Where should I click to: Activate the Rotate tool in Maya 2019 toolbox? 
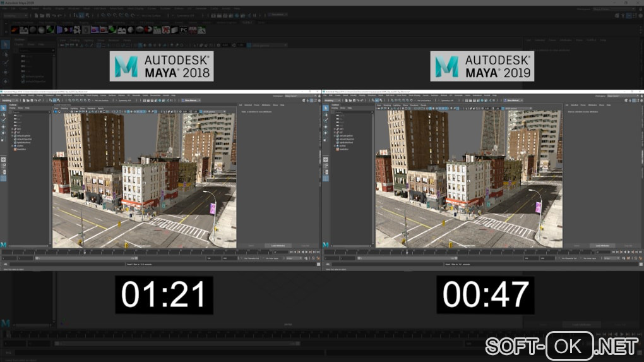326,133
